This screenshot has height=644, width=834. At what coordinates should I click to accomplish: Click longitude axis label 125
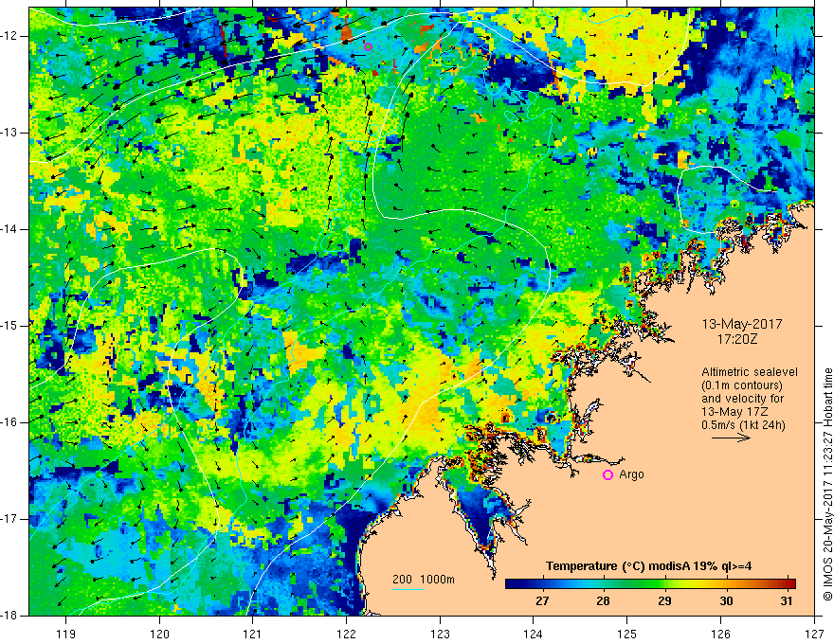click(627, 634)
